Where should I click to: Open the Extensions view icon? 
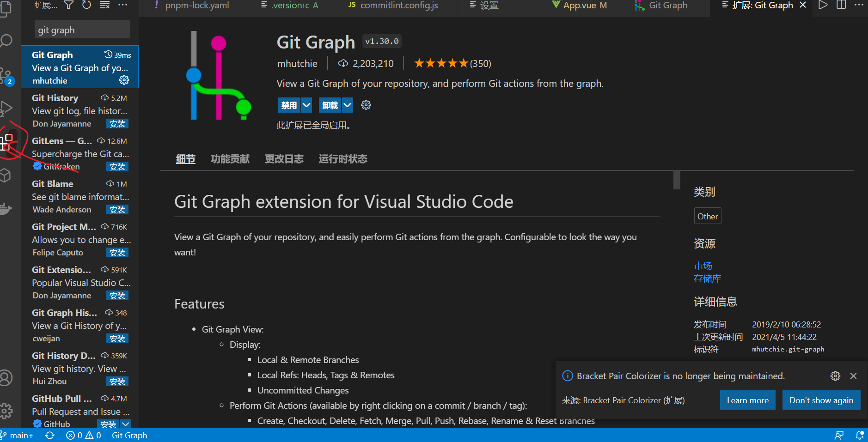click(6, 142)
